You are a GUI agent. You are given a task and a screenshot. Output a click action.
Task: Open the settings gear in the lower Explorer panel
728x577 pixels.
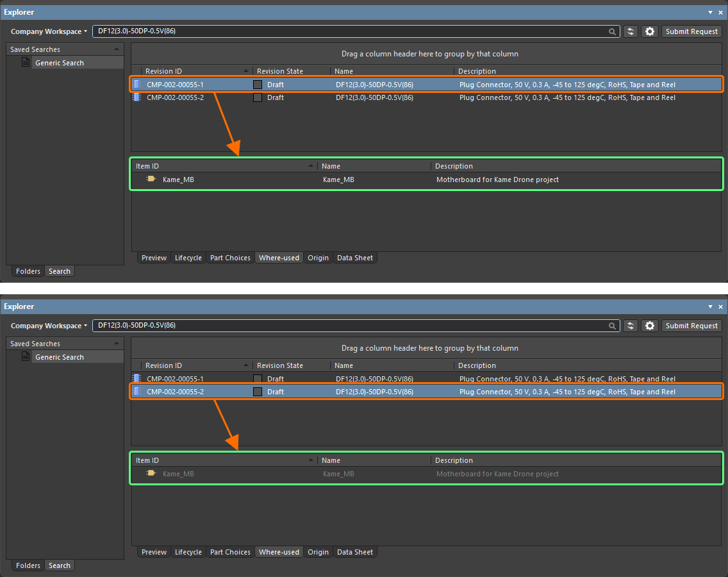tap(650, 326)
